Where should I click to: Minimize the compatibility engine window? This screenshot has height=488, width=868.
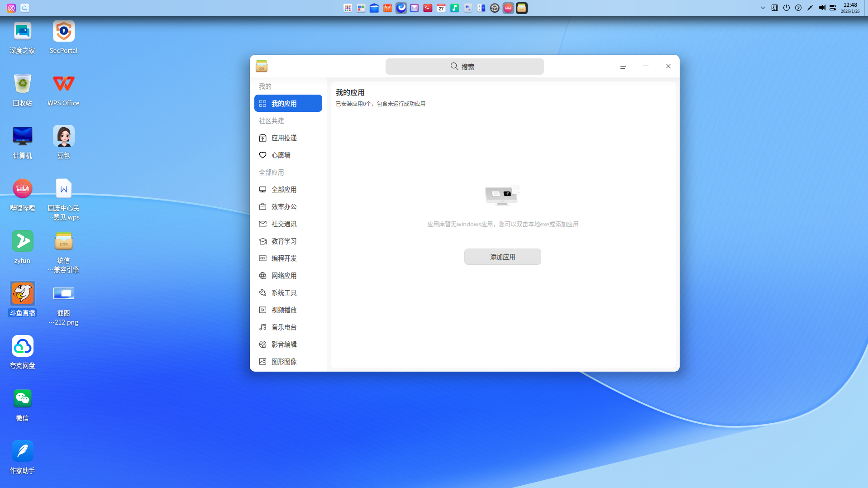(645, 66)
